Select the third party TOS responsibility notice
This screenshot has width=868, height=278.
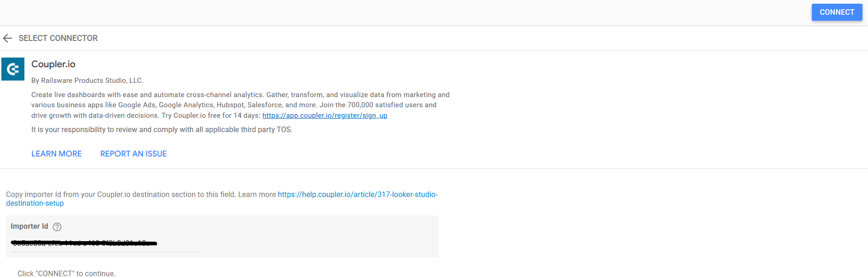(162, 130)
